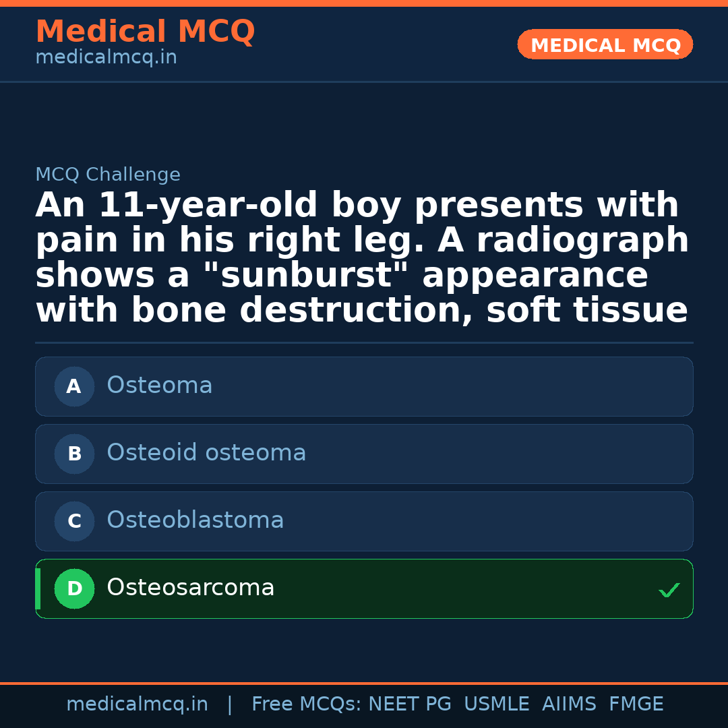Image resolution: width=728 pixels, height=728 pixels.
Task: Click the orange MEDICAL MCQ badge
Action: point(605,44)
